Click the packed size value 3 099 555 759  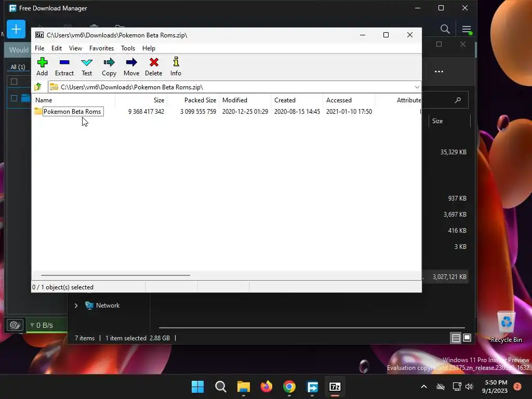(x=198, y=112)
